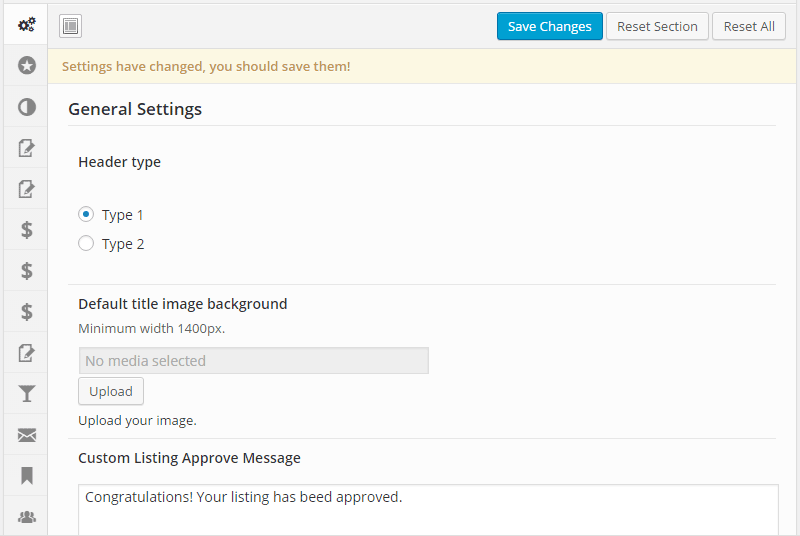The width and height of the screenshot is (800, 536).
Task: Open the funnel filter sidebar section
Action: point(26,394)
